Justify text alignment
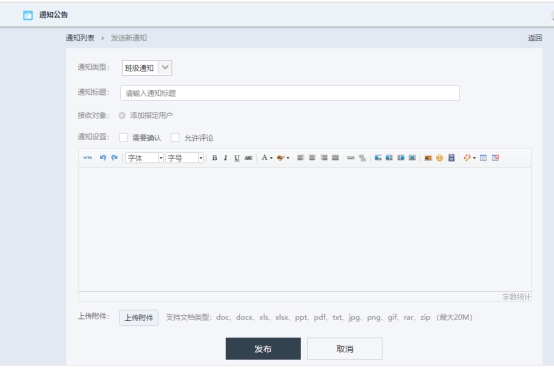 [x=336, y=158]
